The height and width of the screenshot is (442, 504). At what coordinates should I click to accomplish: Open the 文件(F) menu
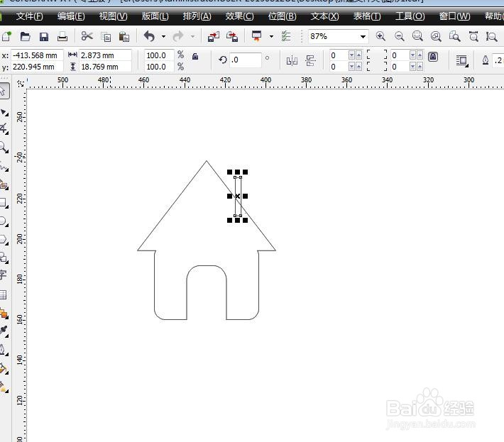[29, 16]
